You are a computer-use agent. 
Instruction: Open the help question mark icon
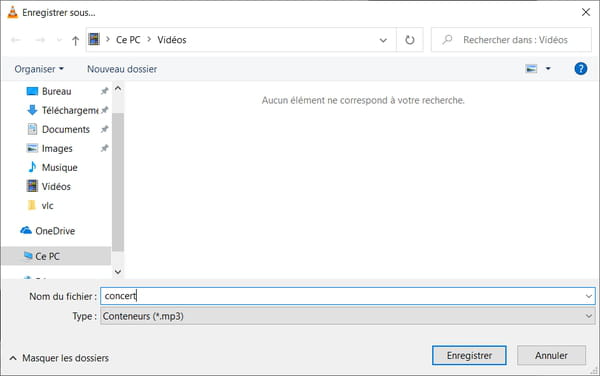(x=580, y=69)
